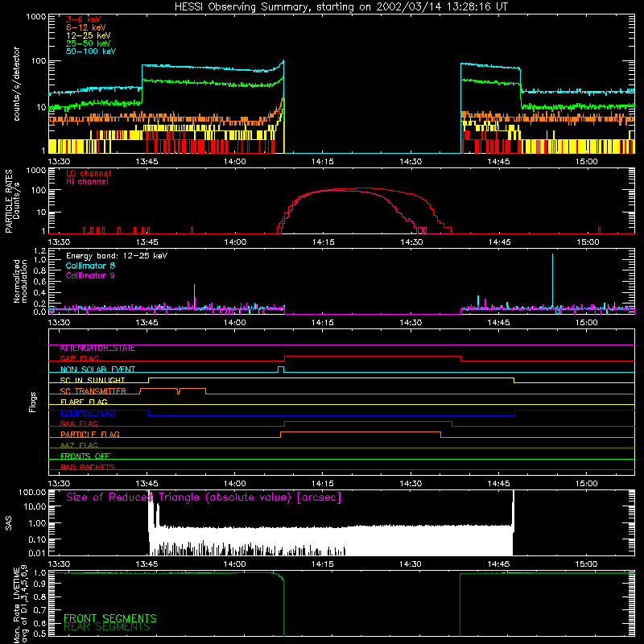
Task: Click the PARTICLE_FLAG label
Action: click(90, 435)
